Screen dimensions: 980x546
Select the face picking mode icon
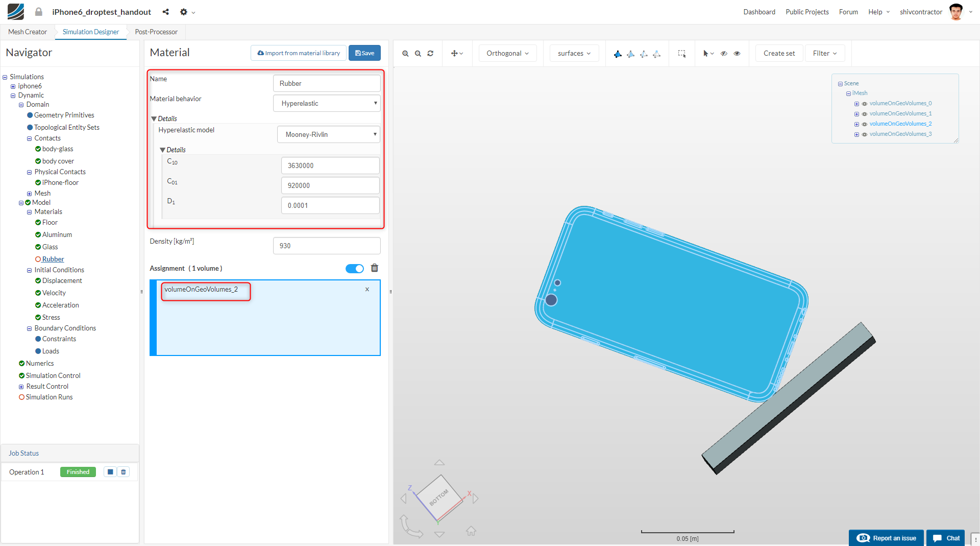click(x=631, y=54)
